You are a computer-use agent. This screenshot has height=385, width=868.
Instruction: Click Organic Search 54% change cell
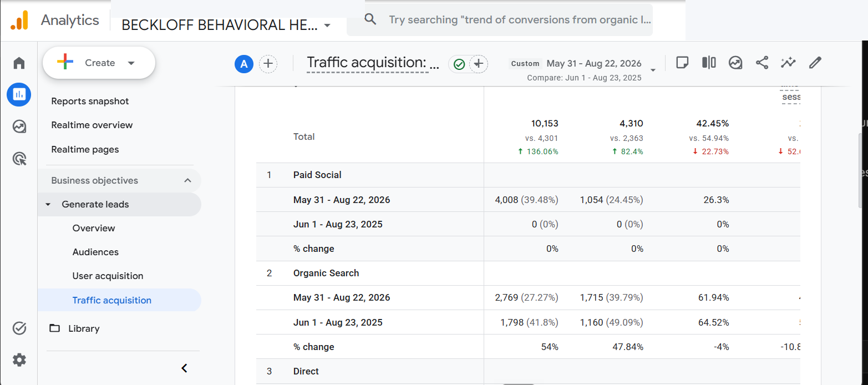(550, 347)
